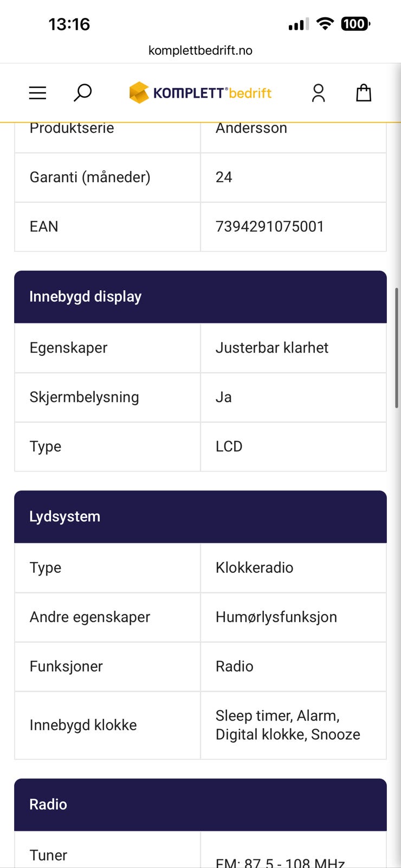Viewport: 401px width, 868px height.
Task: Click the page scrollbar indicator
Action: (x=397, y=347)
